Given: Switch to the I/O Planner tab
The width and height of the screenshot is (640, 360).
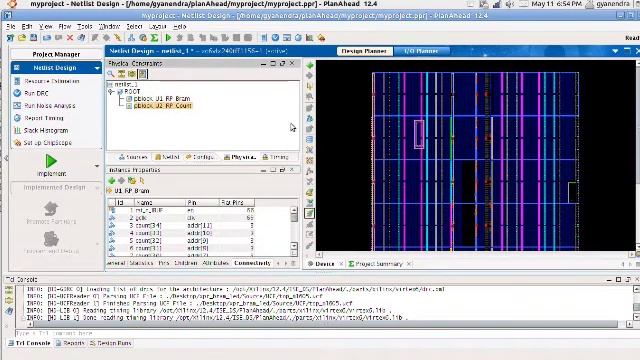Looking at the screenshot, I should point(421,51).
